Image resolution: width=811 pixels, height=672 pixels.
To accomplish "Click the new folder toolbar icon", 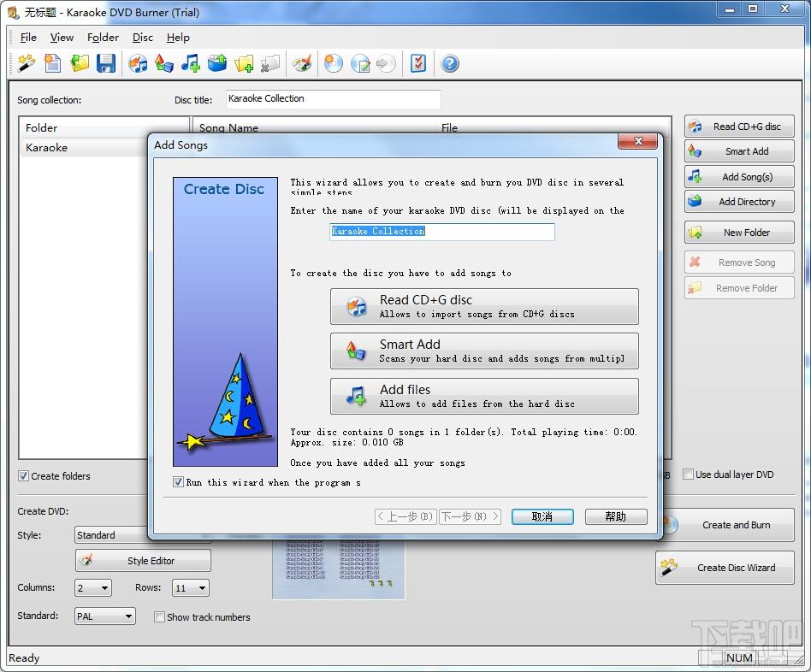I will click(244, 63).
